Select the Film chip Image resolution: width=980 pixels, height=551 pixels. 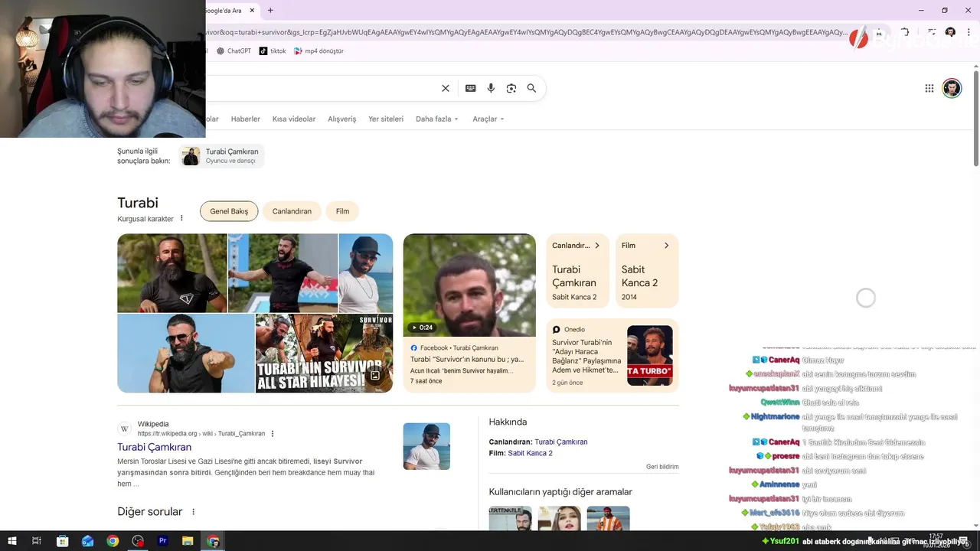point(342,211)
